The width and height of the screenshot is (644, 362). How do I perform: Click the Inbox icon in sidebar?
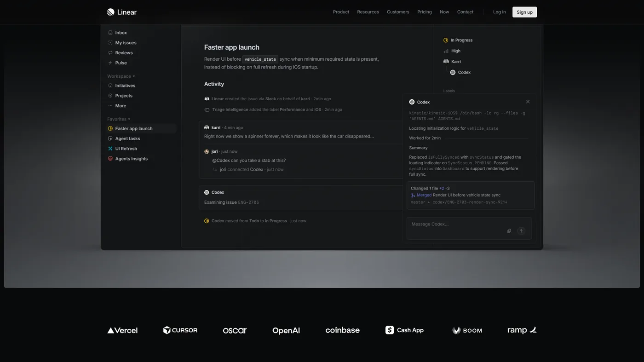[x=110, y=33]
